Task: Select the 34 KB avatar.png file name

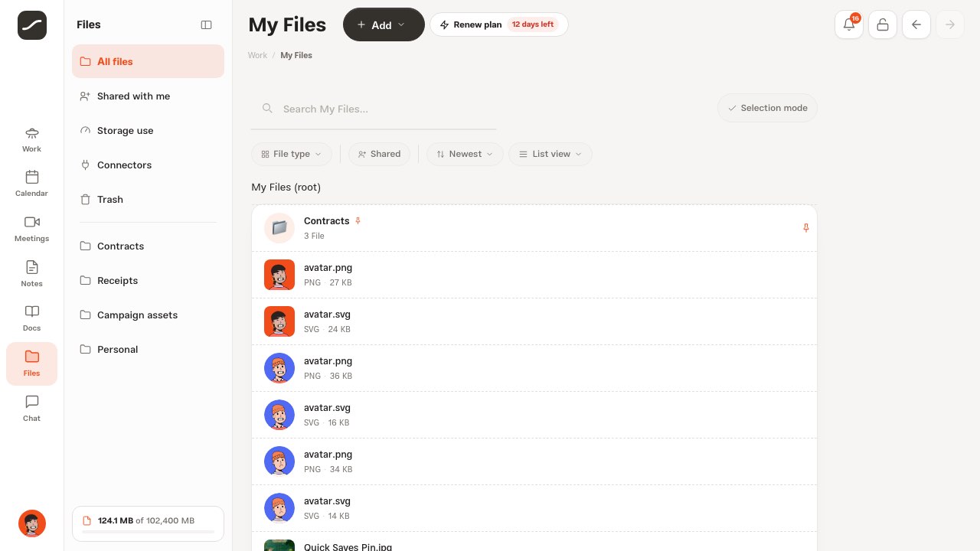Action: tap(328, 454)
